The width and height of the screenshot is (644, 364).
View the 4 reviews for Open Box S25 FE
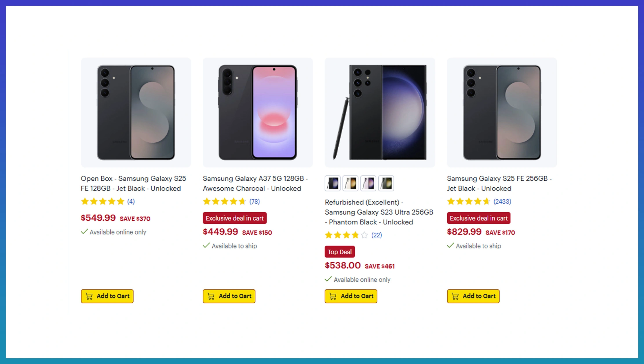[131, 202]
